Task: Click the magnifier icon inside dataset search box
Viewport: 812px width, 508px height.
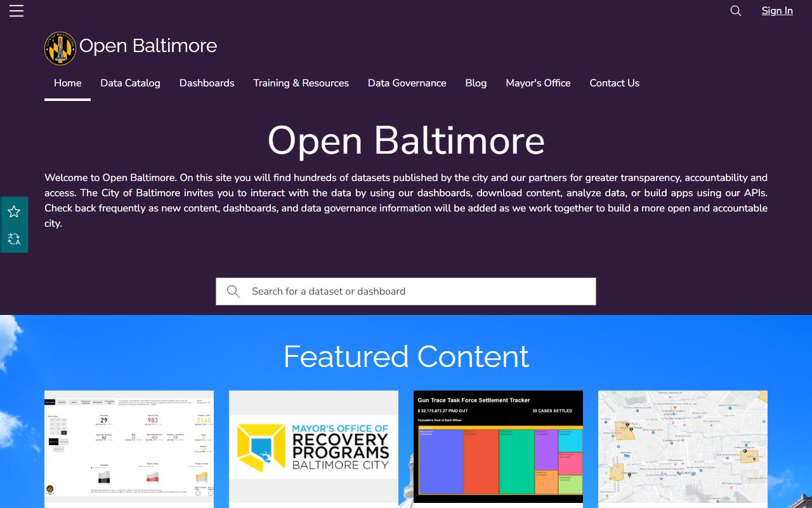Action: (x=233, y=291)
